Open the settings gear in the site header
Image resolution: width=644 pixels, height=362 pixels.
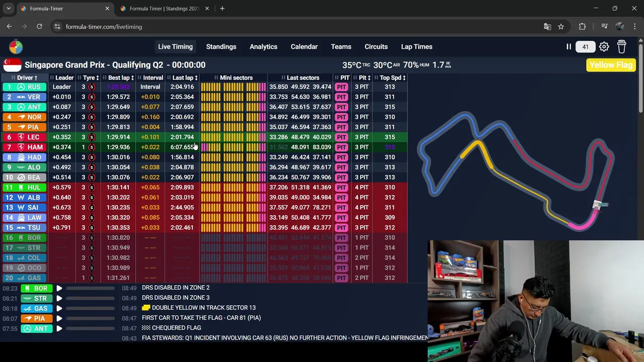tap(604, 47)
